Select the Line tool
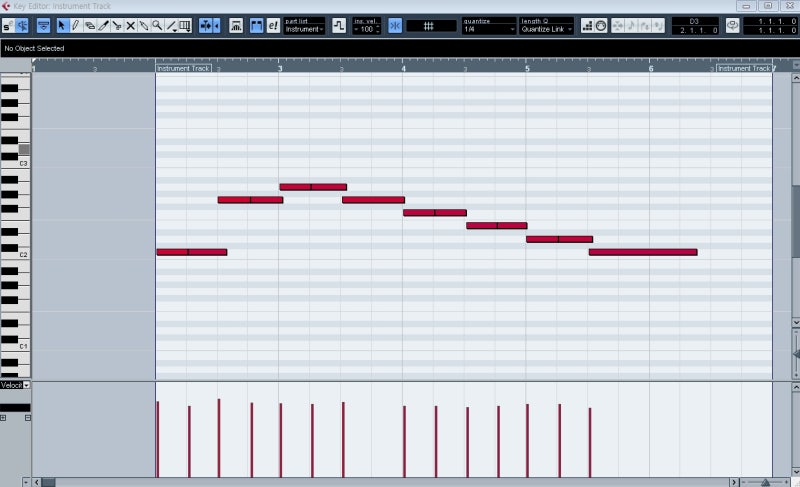This screenshot has width=800, height=487. tap(171, 25)
